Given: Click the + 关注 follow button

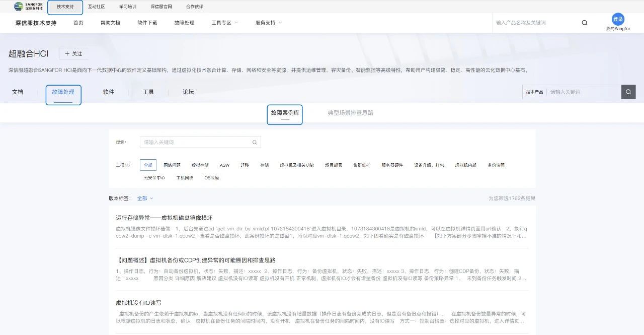Looking at the screenshot, I should [73, 53].
